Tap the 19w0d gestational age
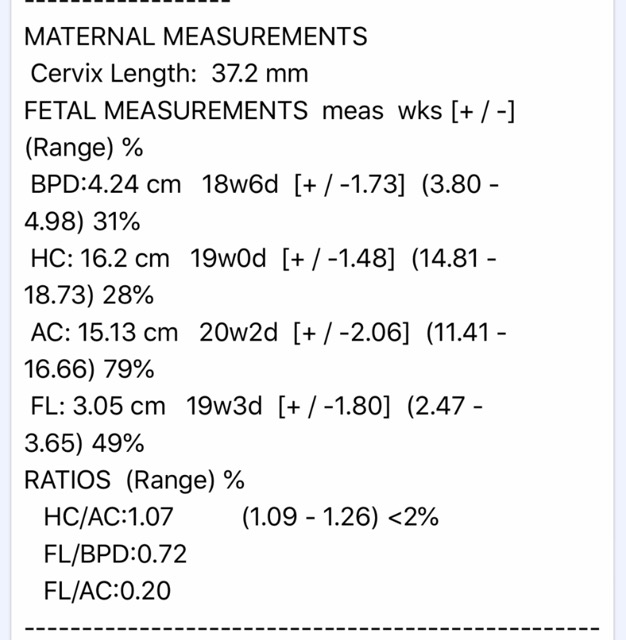The image size is (626, 640). click(228, 258)
